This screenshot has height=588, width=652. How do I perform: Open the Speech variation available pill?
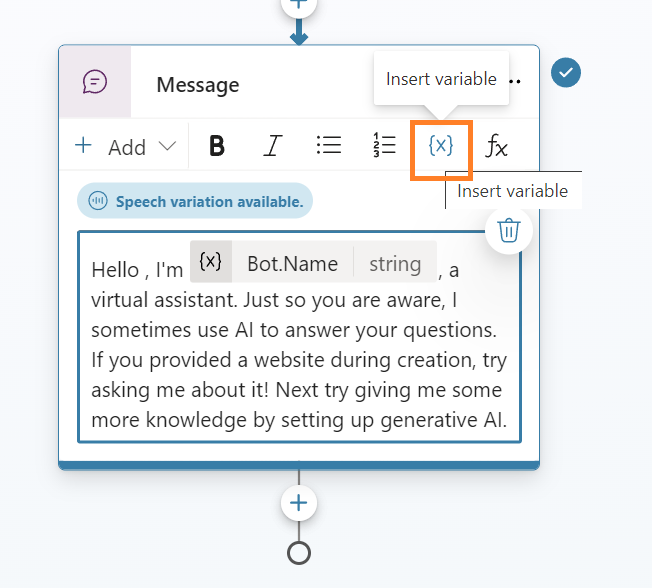pyautogui.click(x=195, y=201)
